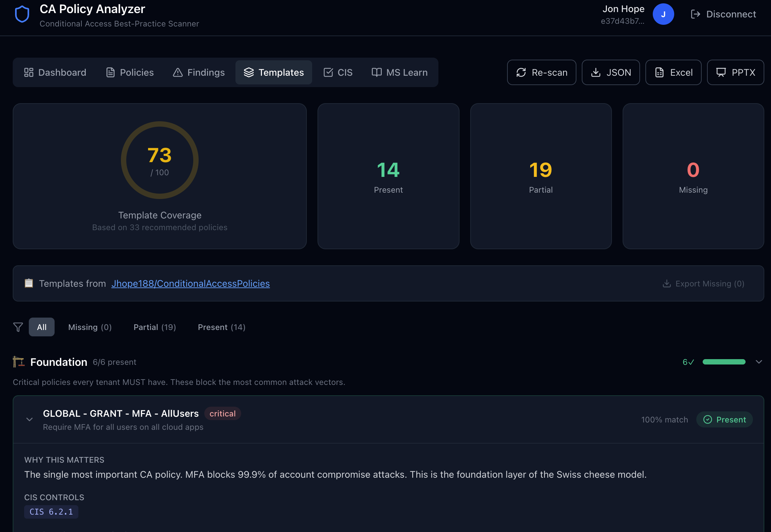The height and width of the screenshot is (532, 771).
Task: Click the CIS checkbox icon
Action: [328, 72]
